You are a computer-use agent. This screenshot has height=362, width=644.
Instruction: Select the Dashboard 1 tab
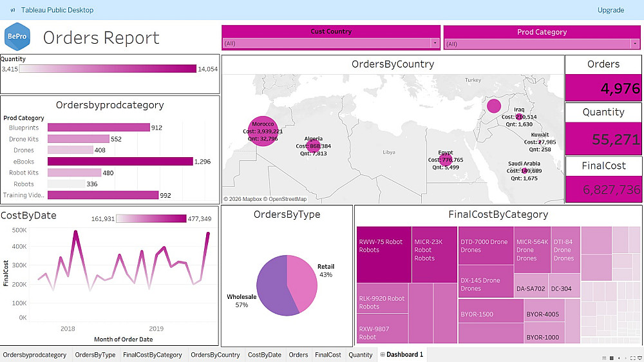point(402,355)
